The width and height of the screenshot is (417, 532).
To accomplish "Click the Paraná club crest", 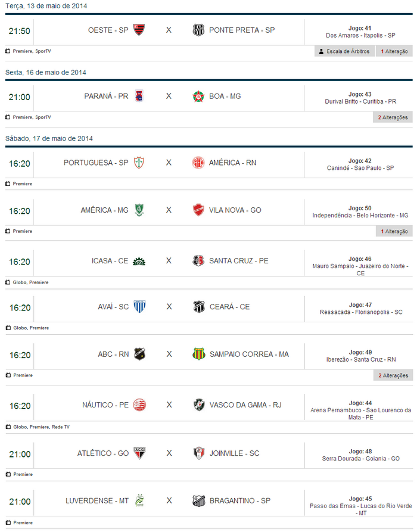I will click(x=139, y=96).
